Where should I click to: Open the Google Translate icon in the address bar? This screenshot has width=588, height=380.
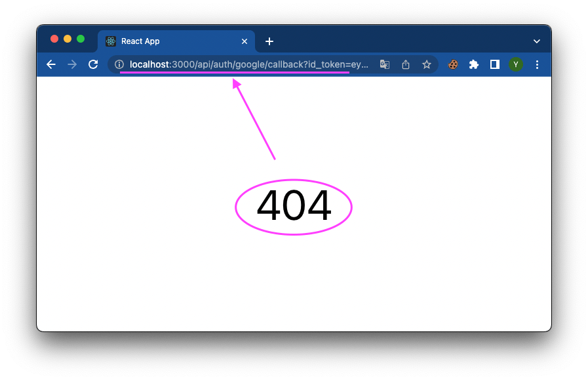pos(385,64)
